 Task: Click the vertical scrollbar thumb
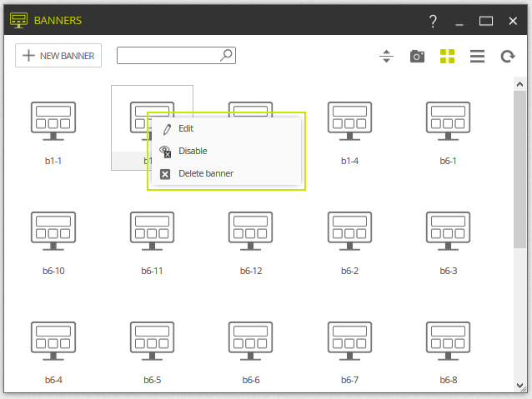tap(519, 169)
